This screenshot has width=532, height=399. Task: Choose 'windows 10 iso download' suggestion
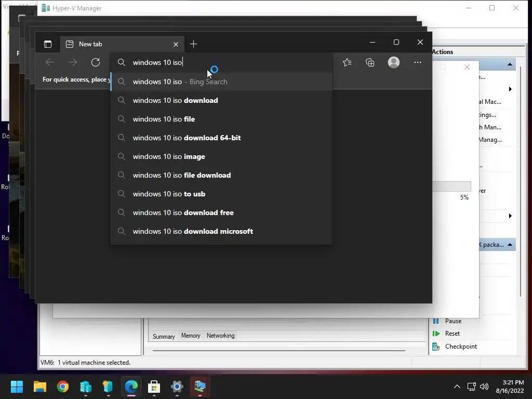[x=221, y=100]
